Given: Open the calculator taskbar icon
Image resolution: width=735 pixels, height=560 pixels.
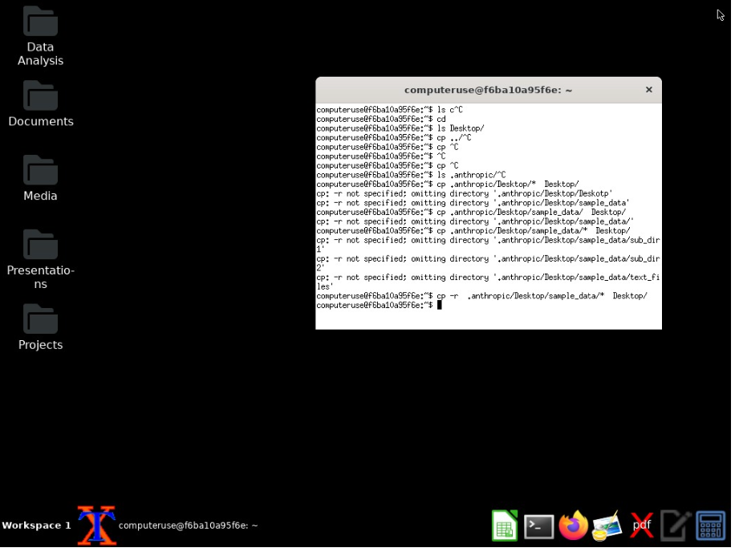Looking at the screenshot, I should coord(712,527).
